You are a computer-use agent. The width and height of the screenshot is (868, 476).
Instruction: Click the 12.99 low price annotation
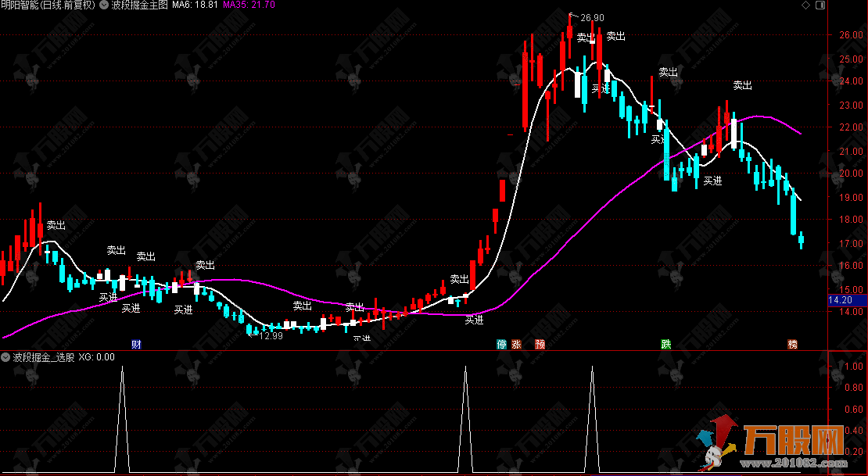point(270,336)
